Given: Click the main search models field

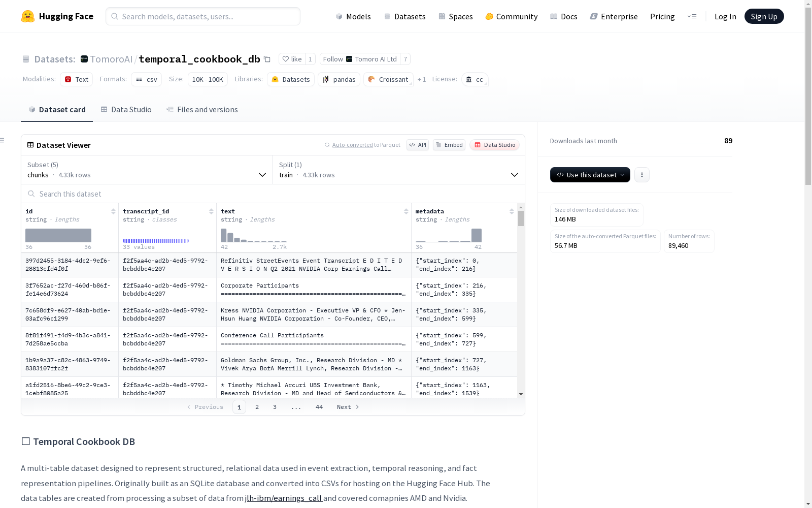Looking at the screenshot, I should (x=203, y=16).
